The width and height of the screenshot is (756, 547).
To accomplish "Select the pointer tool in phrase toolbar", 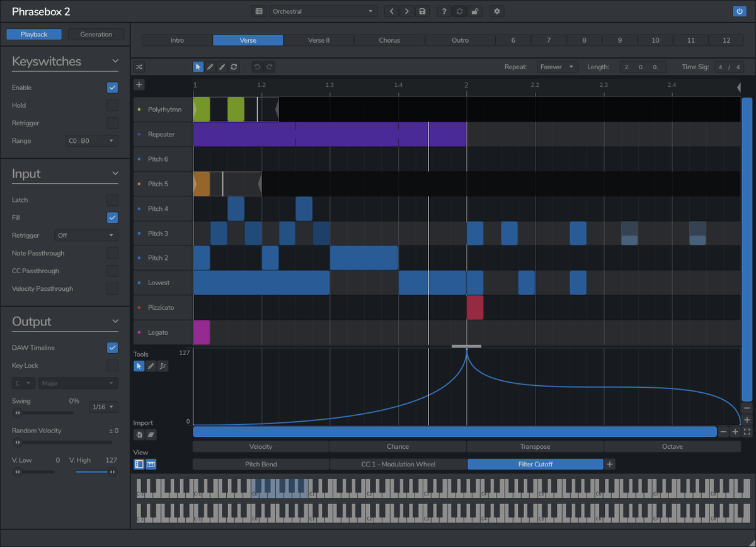I will click(198, 67).
